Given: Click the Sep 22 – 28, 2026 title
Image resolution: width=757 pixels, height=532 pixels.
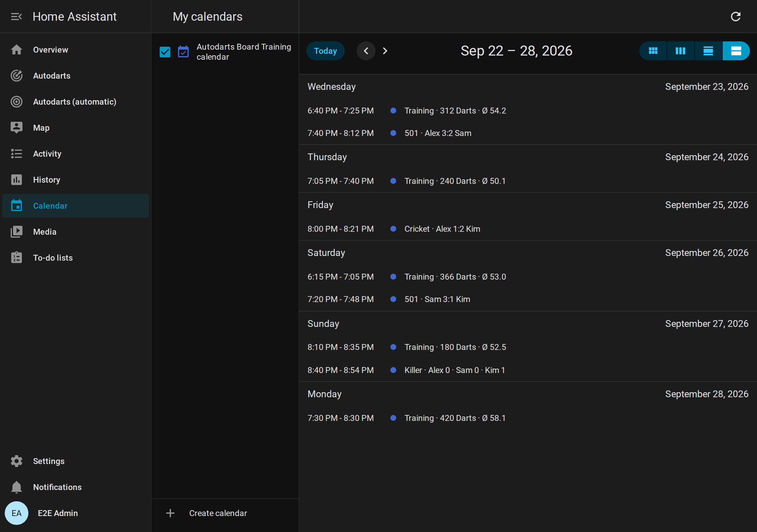Looking at the screenshot, I should tap(516, 51).
